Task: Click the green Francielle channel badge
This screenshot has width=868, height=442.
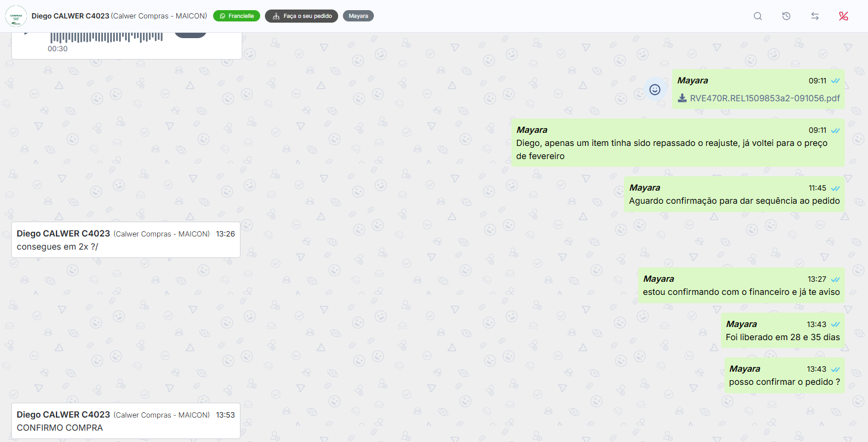Action: [x=236, y=16]
